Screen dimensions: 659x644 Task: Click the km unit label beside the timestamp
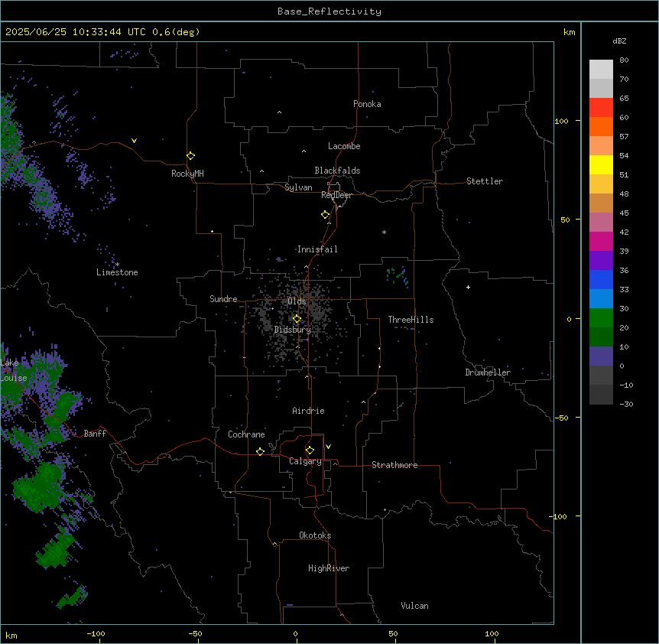tap(569, 32)
